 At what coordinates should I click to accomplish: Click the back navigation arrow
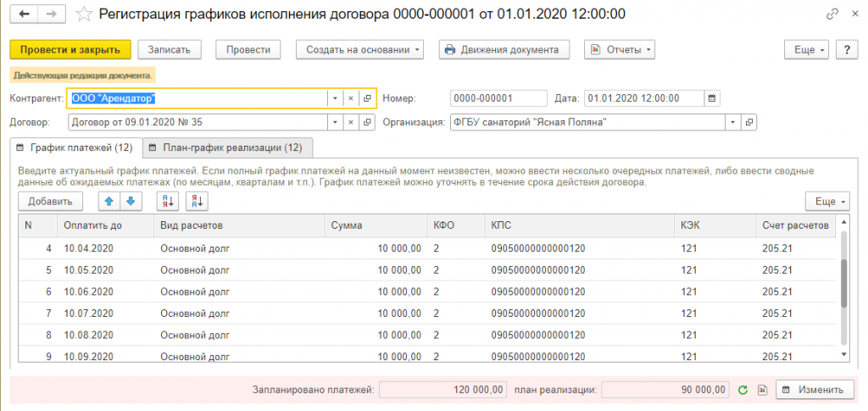(23, 14)
